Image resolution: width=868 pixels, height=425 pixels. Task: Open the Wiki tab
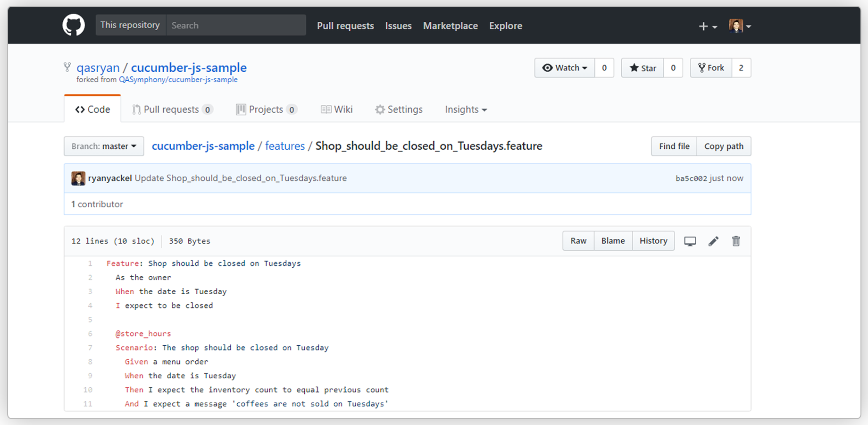[x=337, y=110]
